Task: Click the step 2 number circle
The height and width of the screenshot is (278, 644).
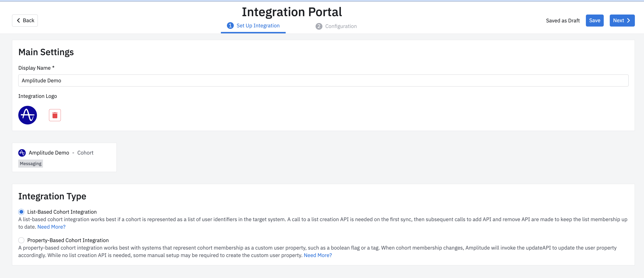Action: pyautogui.click(x=319, y=26)
